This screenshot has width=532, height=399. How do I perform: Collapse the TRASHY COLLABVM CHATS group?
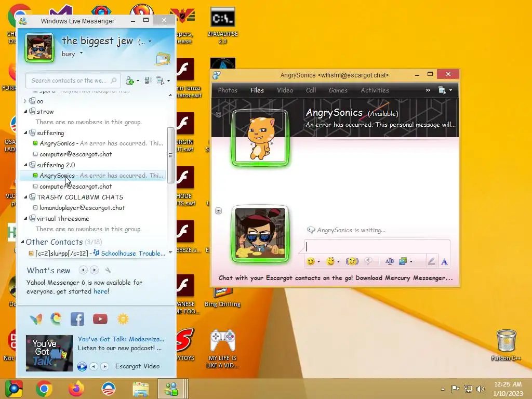(25, 197)
